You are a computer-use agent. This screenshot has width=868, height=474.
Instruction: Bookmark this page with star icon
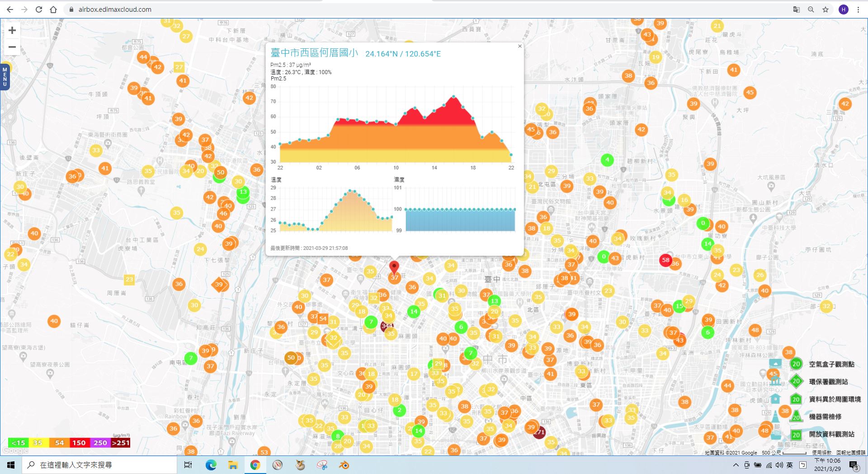[826, 9]
